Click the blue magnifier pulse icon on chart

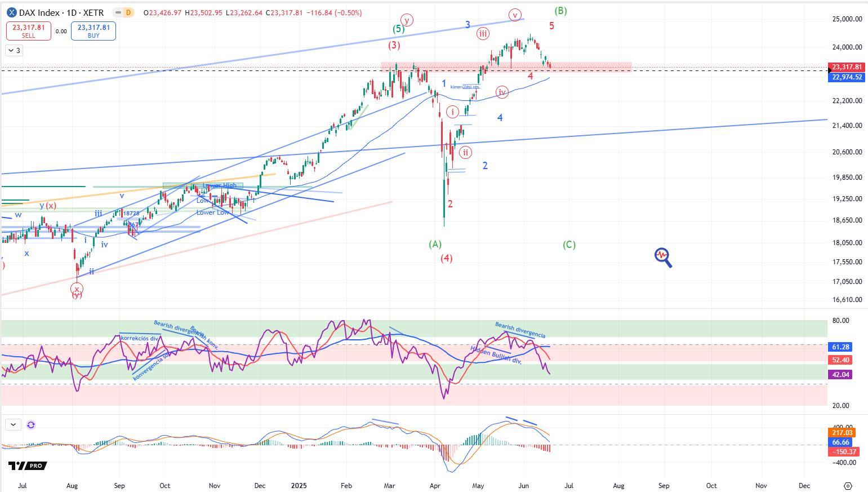click(x=664, y=257)
